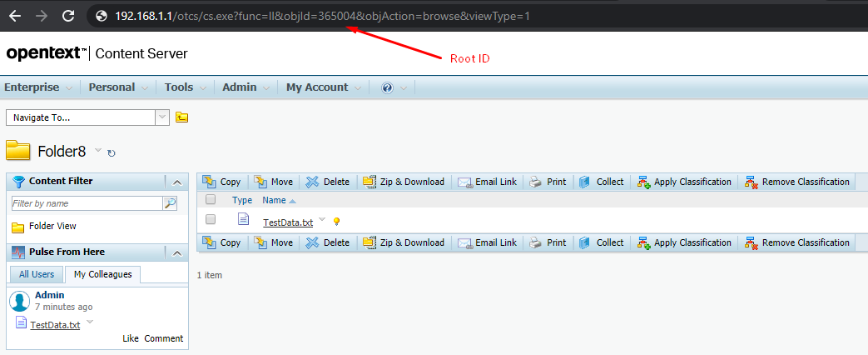Screen dimensions: 868x355
Task: Sort the list by Name column header
Action: pos(274,200)
